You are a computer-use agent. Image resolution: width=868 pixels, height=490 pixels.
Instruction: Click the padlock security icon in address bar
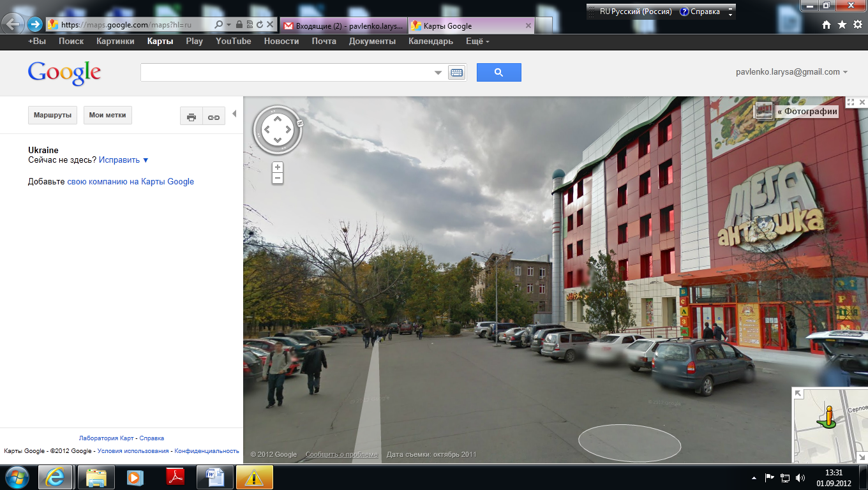(x=239, y=25)
